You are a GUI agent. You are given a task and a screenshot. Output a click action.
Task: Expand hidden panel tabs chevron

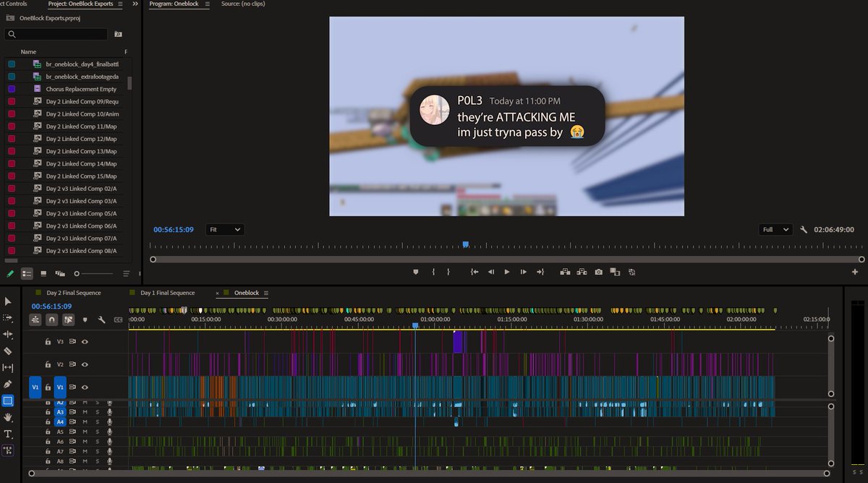[x=135, y=4]
